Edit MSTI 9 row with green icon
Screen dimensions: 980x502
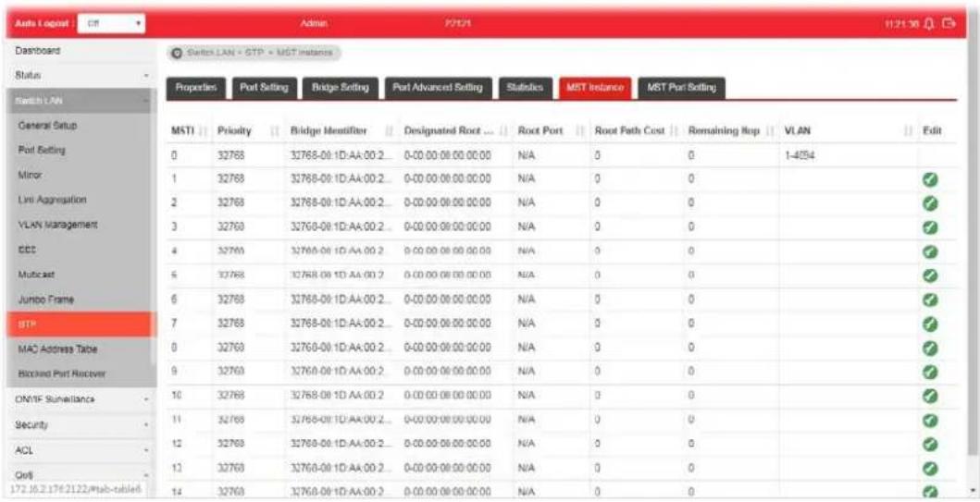931,372
